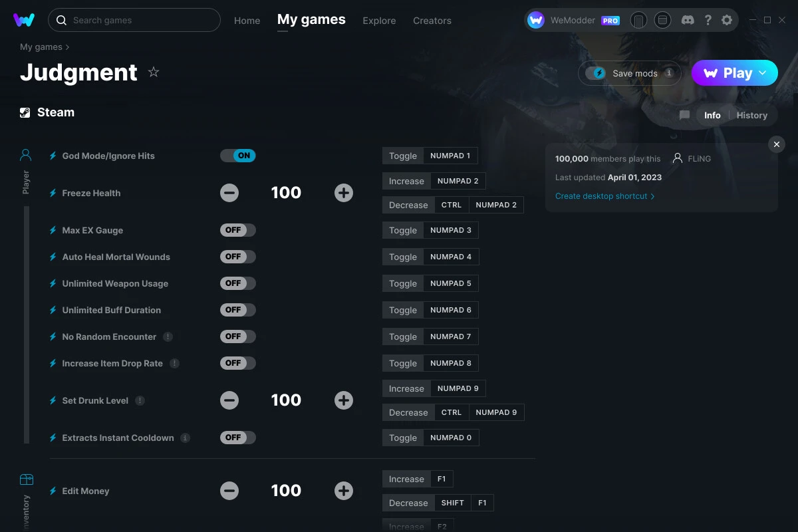Viewport: 798px width, 532px height.
Task: Click NUMPAD 7 hotkey for No Random Encounter
Action: click(x=451, y=336)
